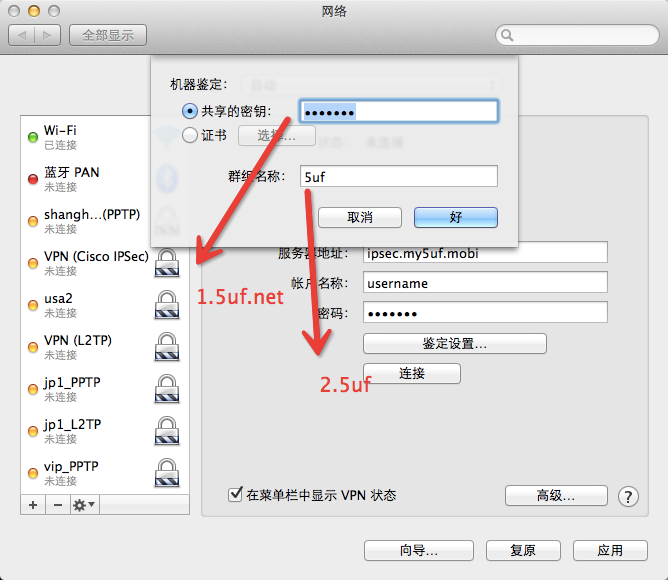This screenshot has width=668, height=580.
Task: Click the blue OK button in dialog
Action: coord(455,217)
